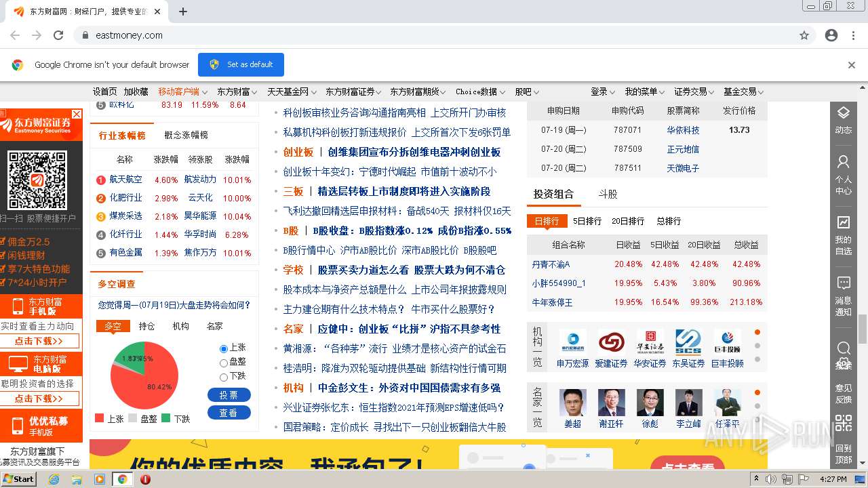Click the red 上涨 legend swatch
Viewport: 868px width, 488px height.
point(100,419)
